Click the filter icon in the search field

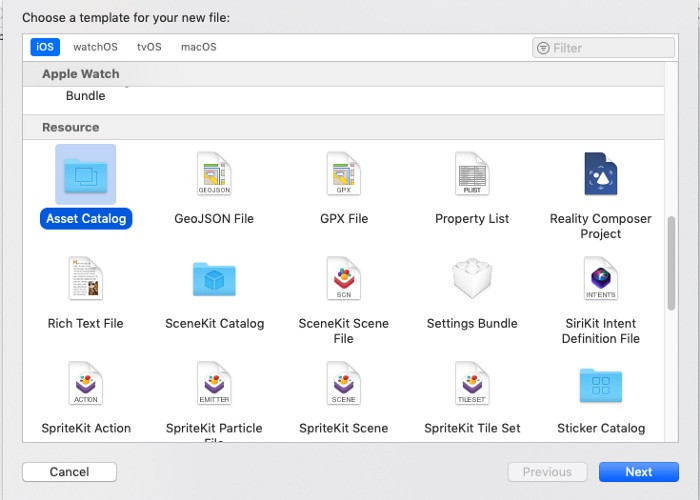(x=543, y=48)
